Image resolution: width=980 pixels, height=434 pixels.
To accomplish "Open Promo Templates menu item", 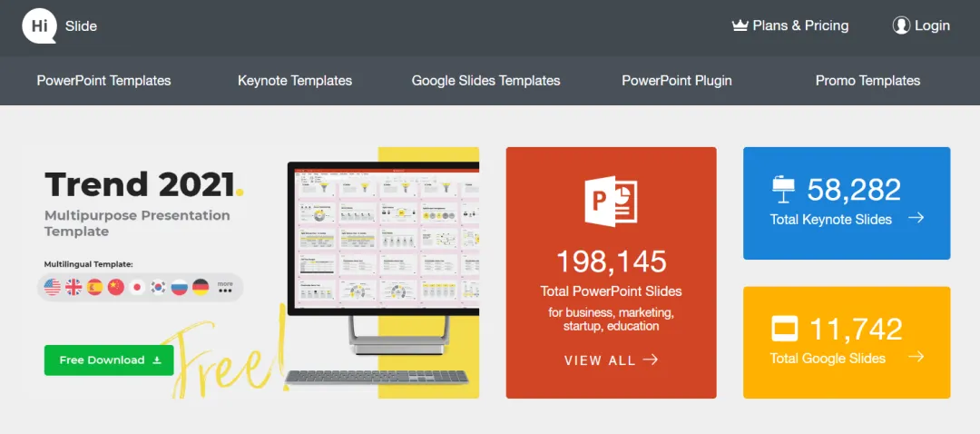I will [868, 81].
